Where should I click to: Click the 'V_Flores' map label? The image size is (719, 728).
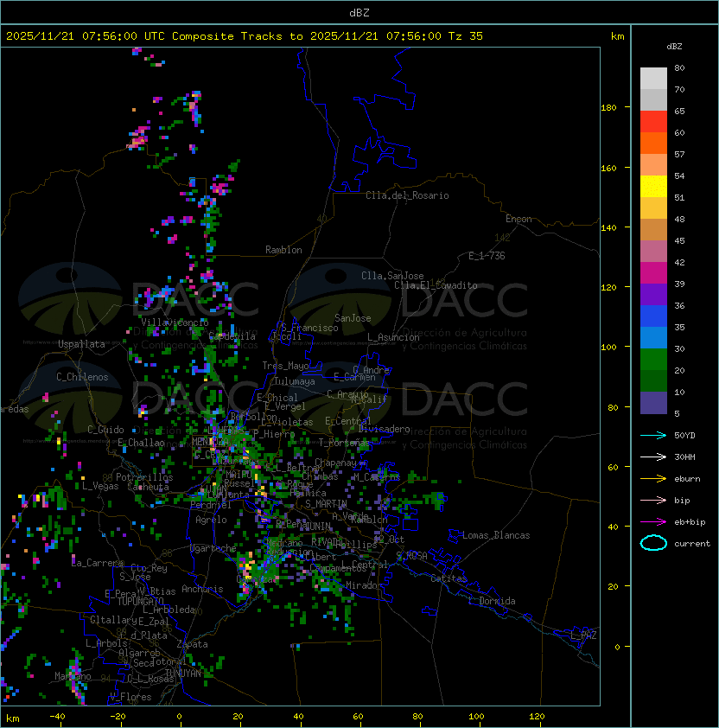[130, 697]
